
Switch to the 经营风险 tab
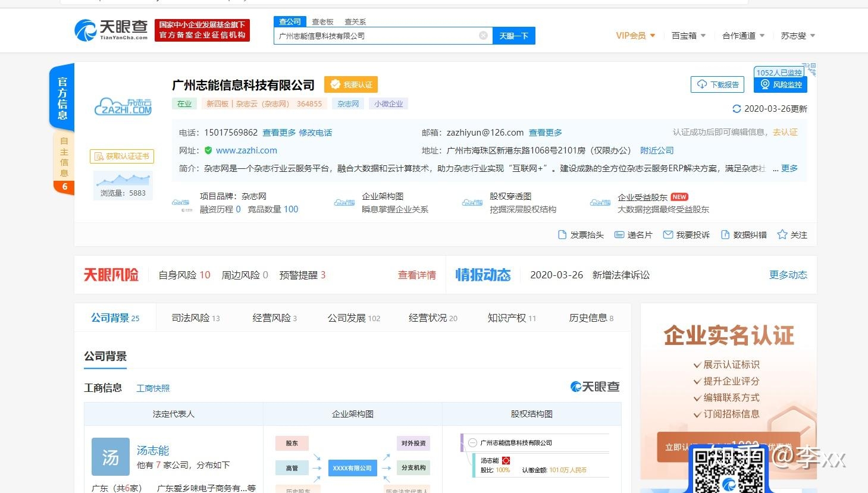(x=275, y=318)
